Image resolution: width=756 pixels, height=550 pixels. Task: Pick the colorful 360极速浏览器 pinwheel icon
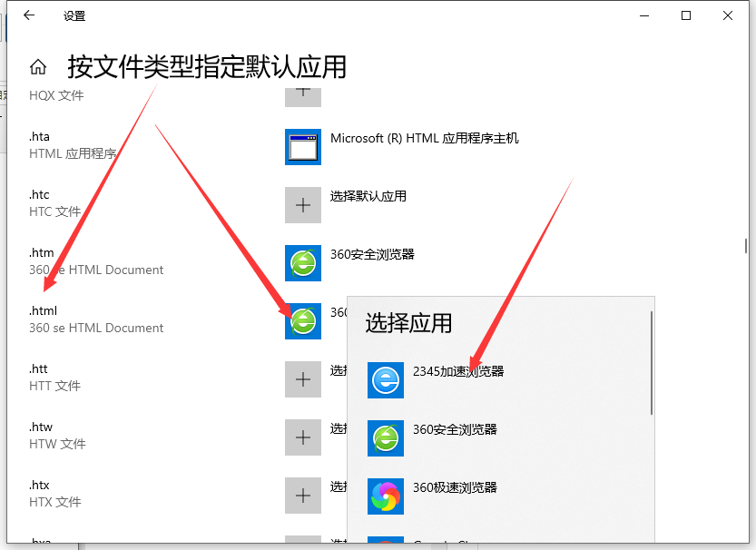(x=386, y=496)
